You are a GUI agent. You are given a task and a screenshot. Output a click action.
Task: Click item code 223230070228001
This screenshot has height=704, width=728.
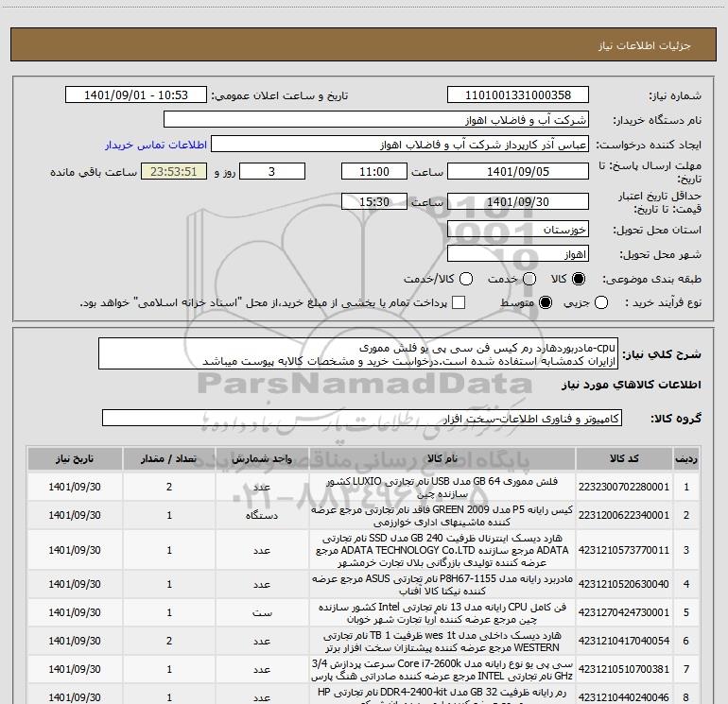(x=624, y=487)
